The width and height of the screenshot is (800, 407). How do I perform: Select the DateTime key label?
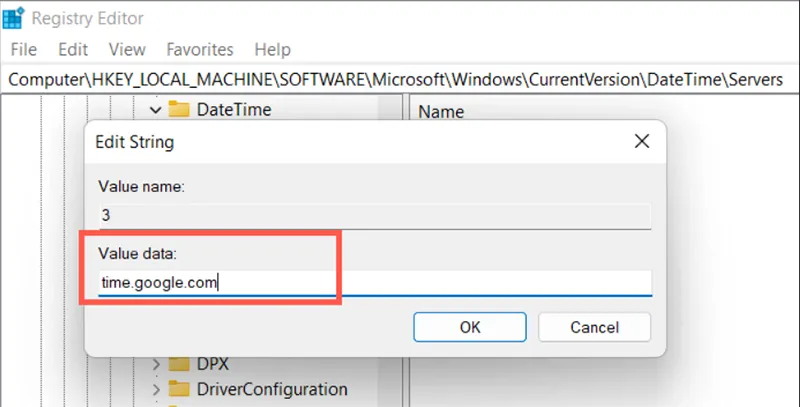233,109
